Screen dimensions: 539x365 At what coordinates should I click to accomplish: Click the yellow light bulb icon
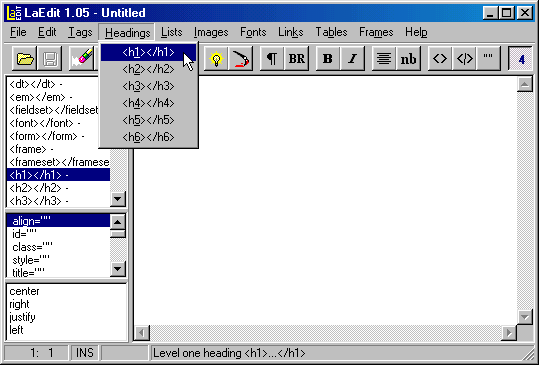pos(216,59)
